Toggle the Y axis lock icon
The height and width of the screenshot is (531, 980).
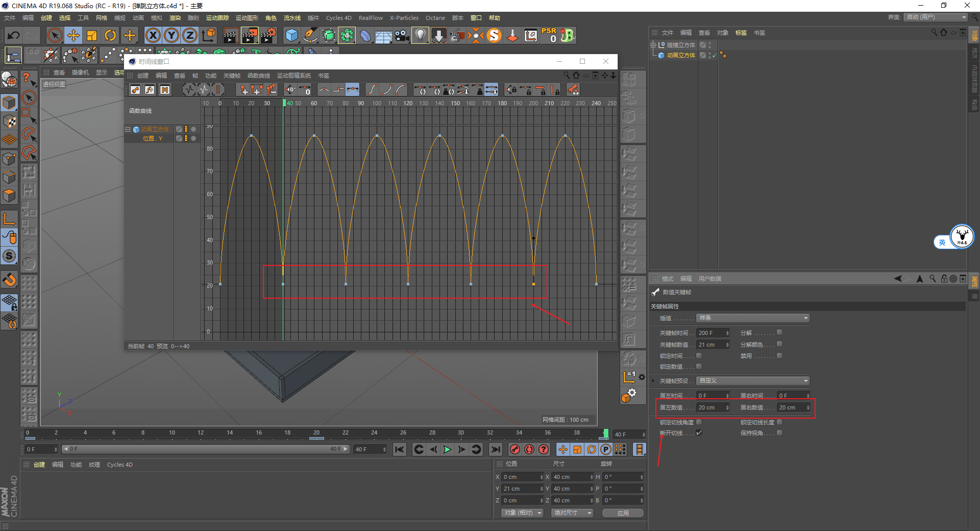click(171, 35)
